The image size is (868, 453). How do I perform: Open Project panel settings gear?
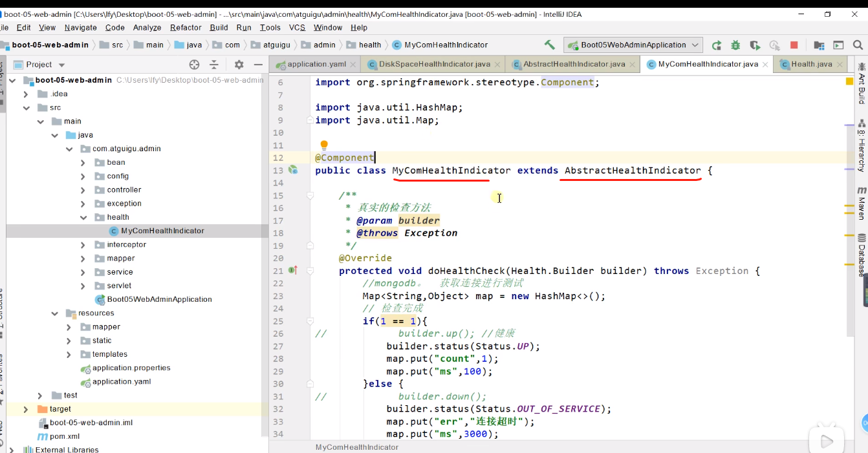coord(239,65)
